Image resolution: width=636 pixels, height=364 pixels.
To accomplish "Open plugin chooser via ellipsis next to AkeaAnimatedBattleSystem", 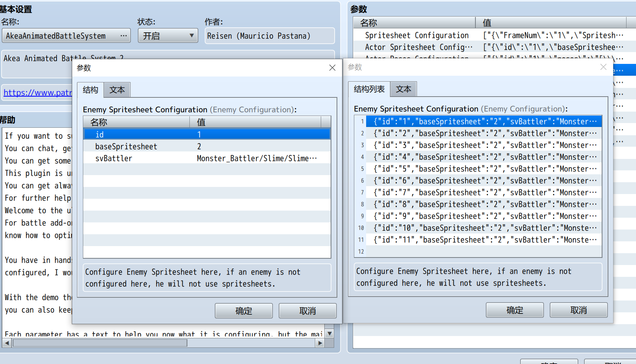I will [x=123, y=36].
